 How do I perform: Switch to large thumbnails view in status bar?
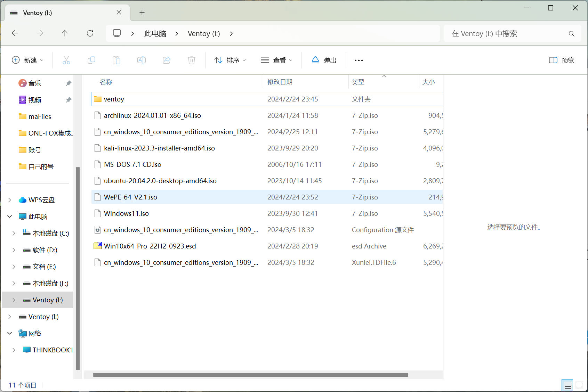tap(579, 385)
